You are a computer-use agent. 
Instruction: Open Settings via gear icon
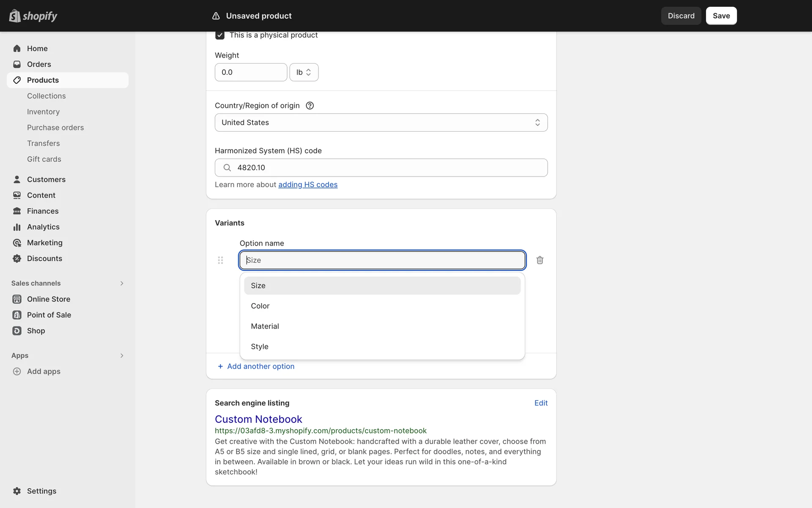17,491
